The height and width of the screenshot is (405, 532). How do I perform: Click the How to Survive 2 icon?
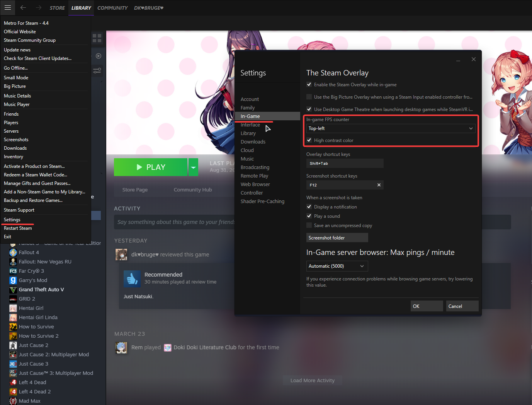point(13,336)
